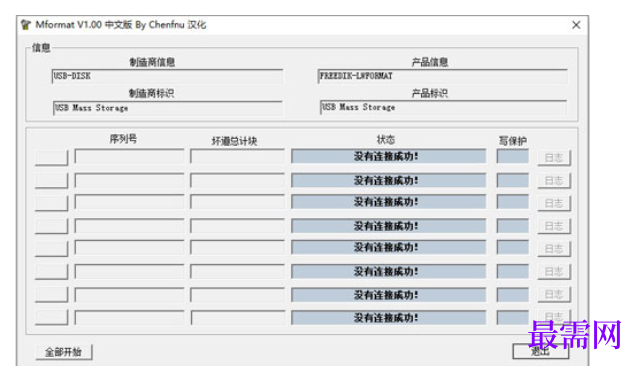Click the blank start button in first device row
Viewport: 640px width, 366px height.
[51, 157]
